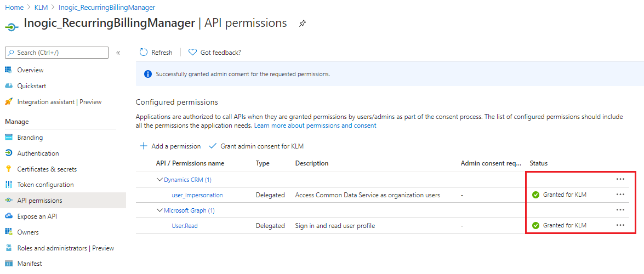The width and height of the screenshot is (644, 274).
Task: Click Grant admin consent for KLM
Action: tap(257, 146)
